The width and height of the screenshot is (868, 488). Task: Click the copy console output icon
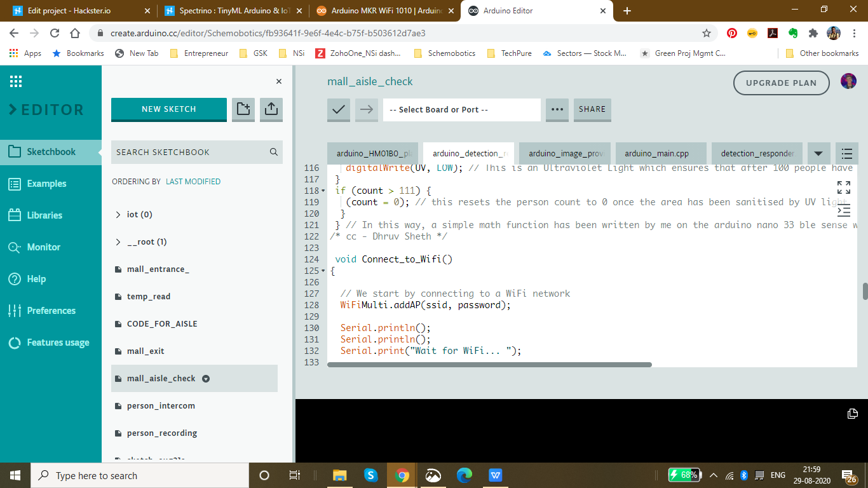click(853, 414)
